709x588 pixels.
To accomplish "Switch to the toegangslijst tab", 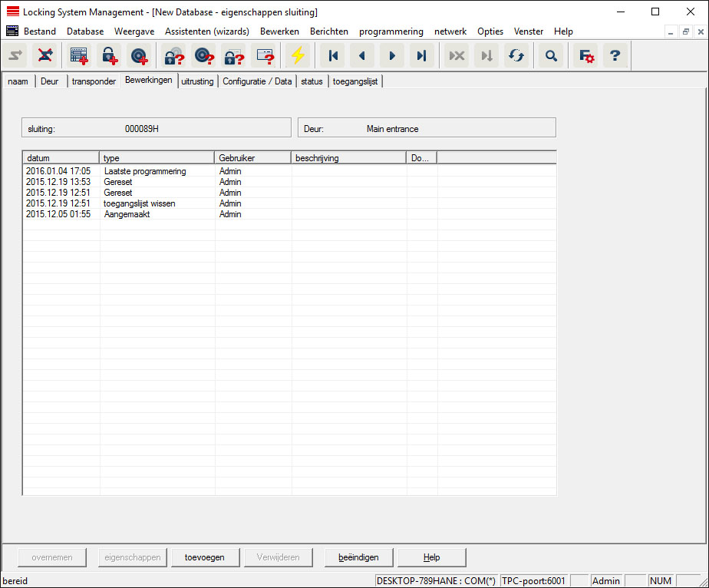I will [355, 81].
